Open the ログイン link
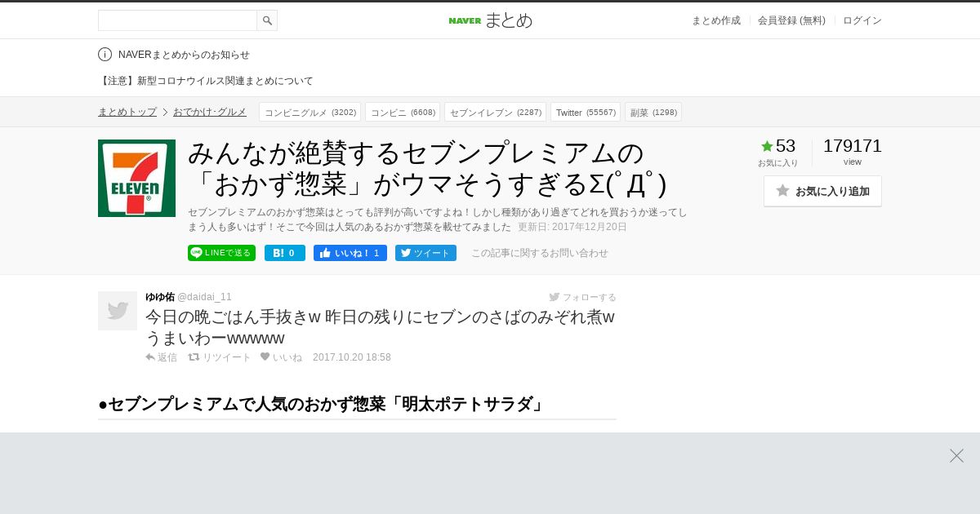The width and height of the screenshot is (980, 514). [862, 20]
